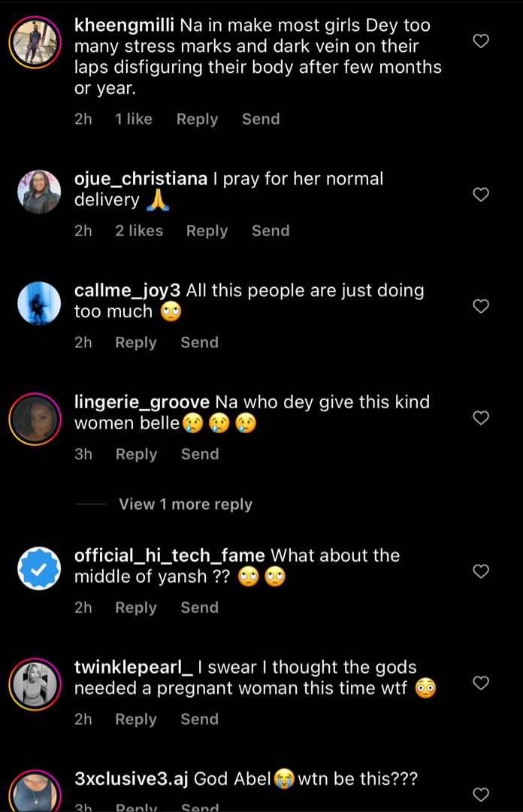This screenshot has width=523, height=812.
Task: View likes on kheengmilli's comment
Action: (134, 119)
